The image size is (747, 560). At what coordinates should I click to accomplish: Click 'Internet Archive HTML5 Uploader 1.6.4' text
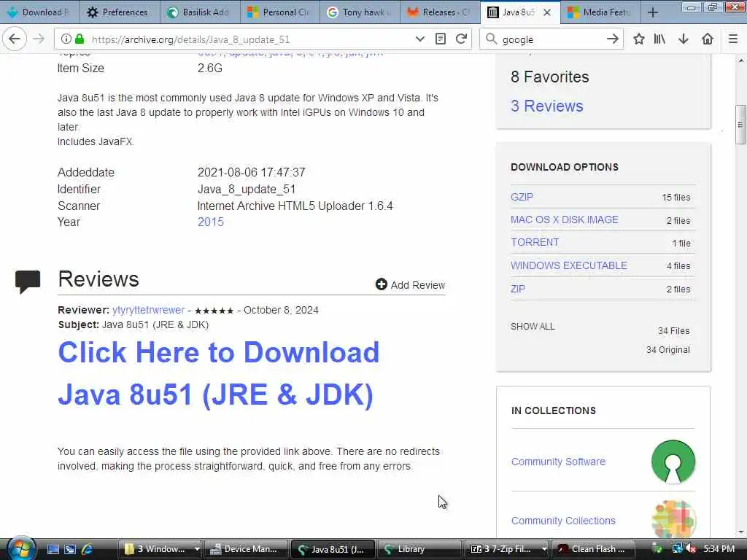click(x=295, y=206)
